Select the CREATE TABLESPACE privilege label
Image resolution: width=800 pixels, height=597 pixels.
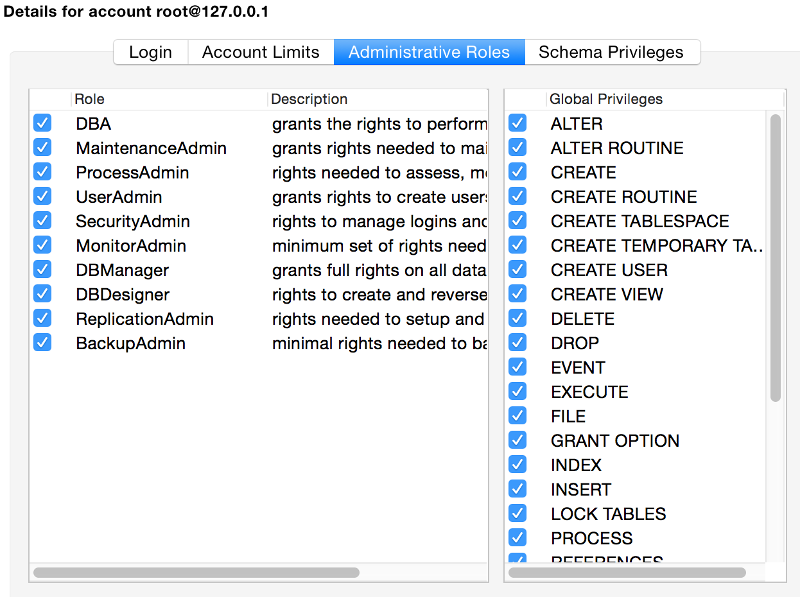[x=640, y=221]
